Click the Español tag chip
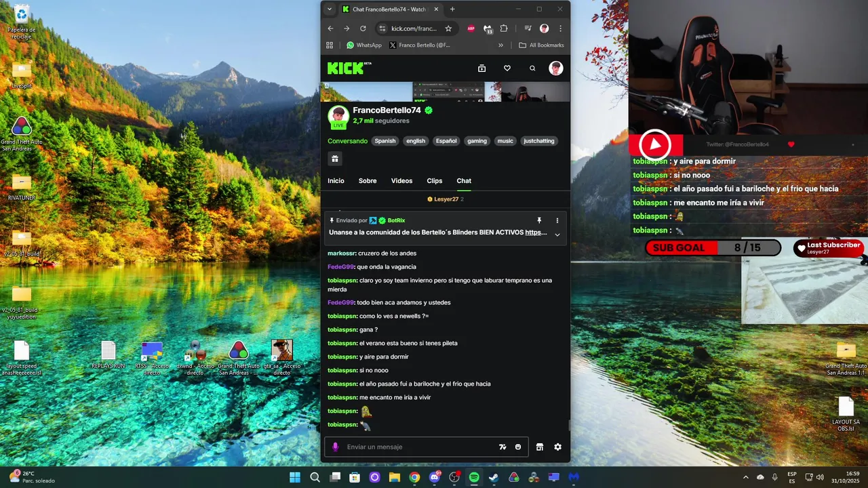Screen dimensions: 868x488 pos(446,141)
